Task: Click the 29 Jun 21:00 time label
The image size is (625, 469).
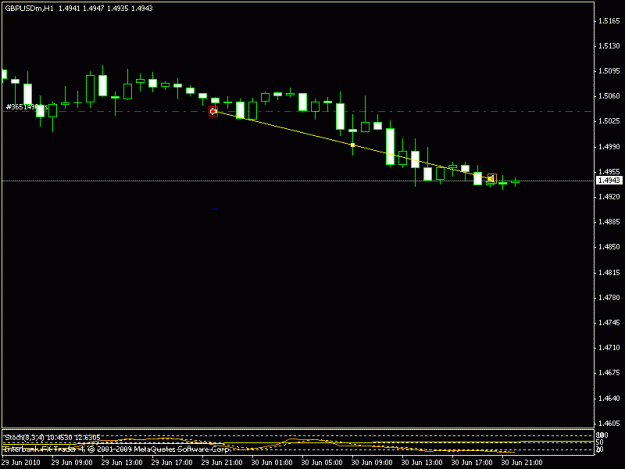Action: tap(222, 462)
